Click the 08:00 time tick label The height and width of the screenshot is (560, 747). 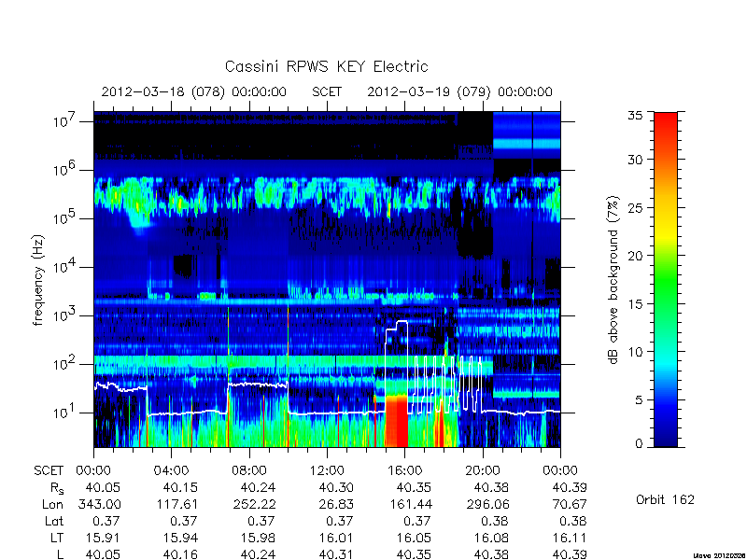[249, 471]
